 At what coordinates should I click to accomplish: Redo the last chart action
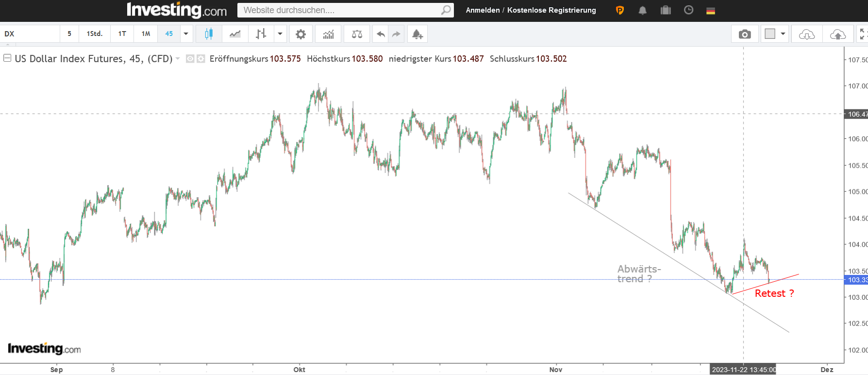pyautogui.click(x=397, y=34)
